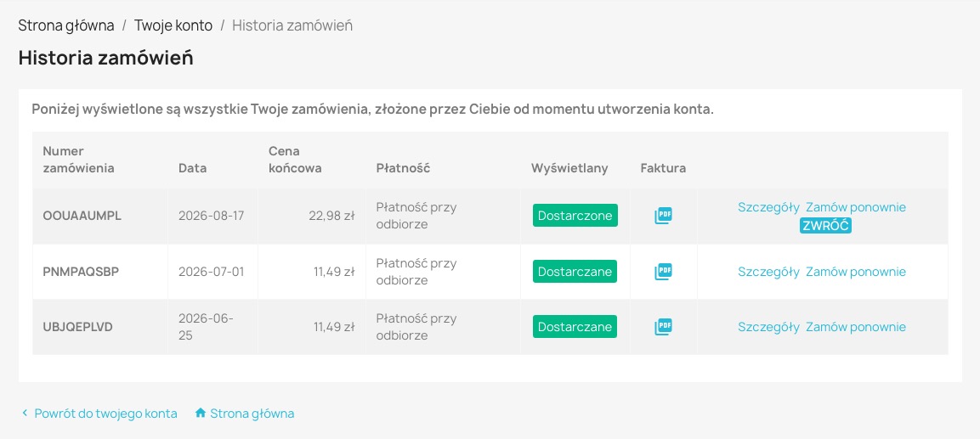980x439 pixels.
Task: Click Dostarczane badge for order PNMPAQSBP
Action: tap(575, 272)
